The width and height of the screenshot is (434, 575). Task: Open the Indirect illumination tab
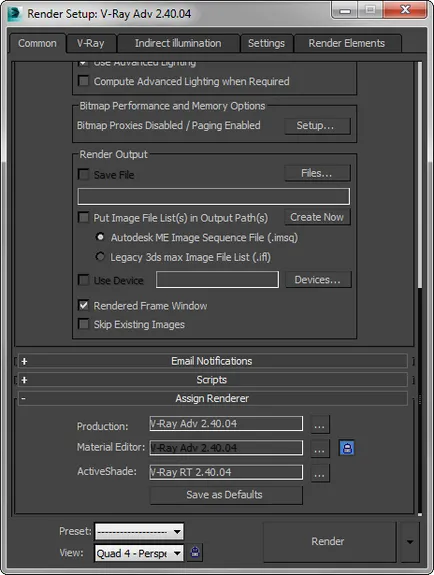click(178, 43)
